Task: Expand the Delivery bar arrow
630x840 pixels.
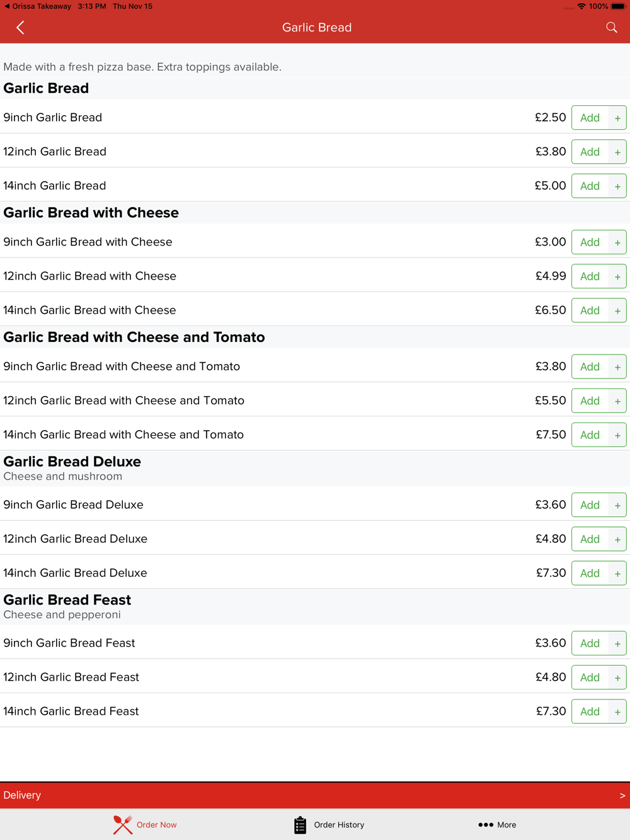Action: [x=622, y=795]
